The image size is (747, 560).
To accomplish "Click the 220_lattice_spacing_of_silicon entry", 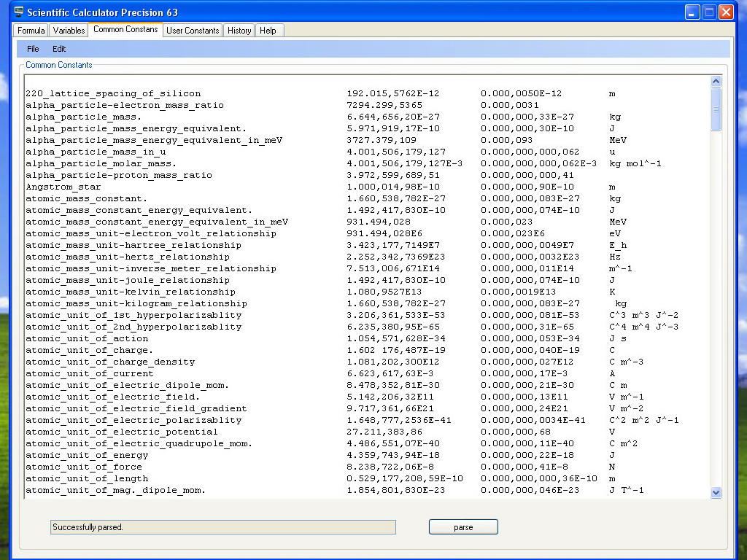I will pyautogui.click(x=113, y=93).
